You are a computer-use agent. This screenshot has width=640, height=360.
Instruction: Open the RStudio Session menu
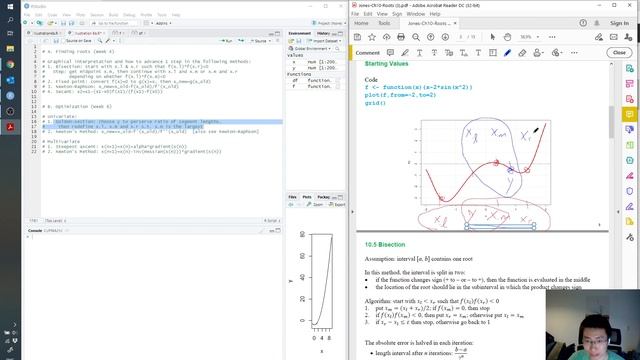[x=97, y=15]
